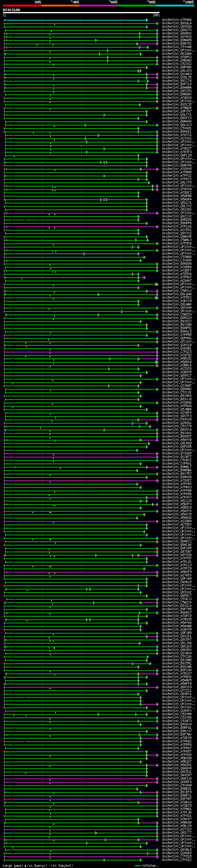The image size is (197, 868).
Task: Select hit label UniRef100_A9P0W0
Action: tap(177, 67)
